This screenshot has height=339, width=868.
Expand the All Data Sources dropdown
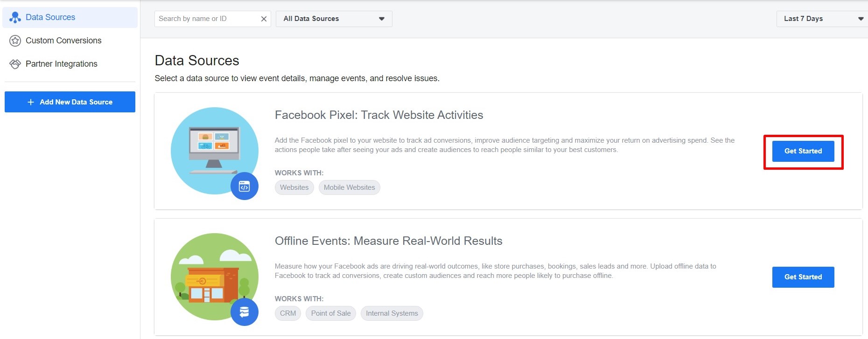point(334,19)
